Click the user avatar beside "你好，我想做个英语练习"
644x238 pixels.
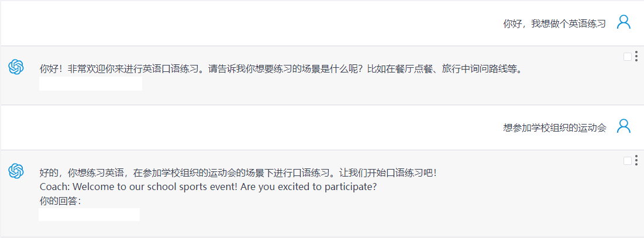[624, 22]
